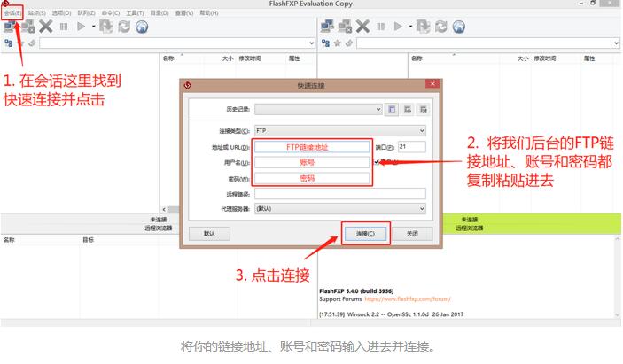Click third icon button beside history dropdown
This screenshot has height=364, width=623.
tap(423, 110)
